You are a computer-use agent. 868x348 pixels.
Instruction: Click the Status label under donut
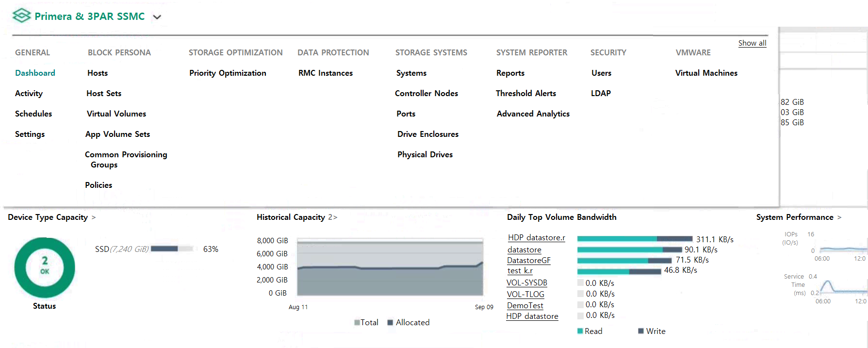[x=44, y=306]
